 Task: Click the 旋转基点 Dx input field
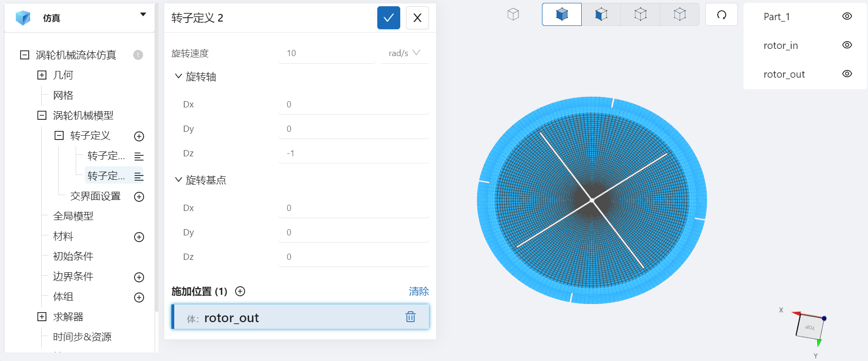pos(354,208)
